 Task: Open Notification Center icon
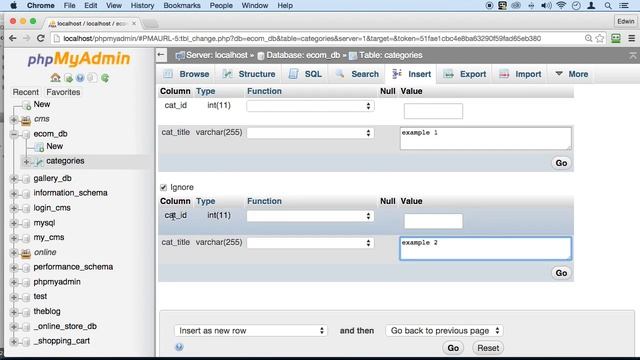pos(624,6)
